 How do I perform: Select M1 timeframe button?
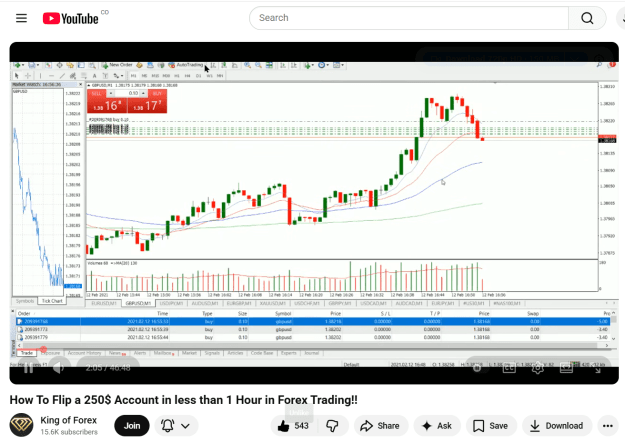(x=134, y=75)
